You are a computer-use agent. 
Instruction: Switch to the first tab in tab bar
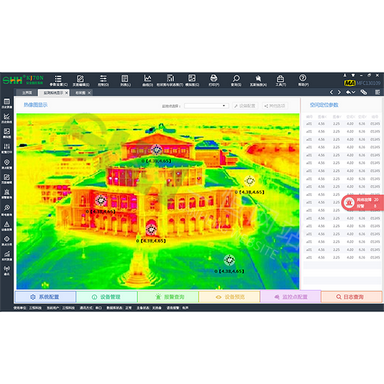point(27,93)
